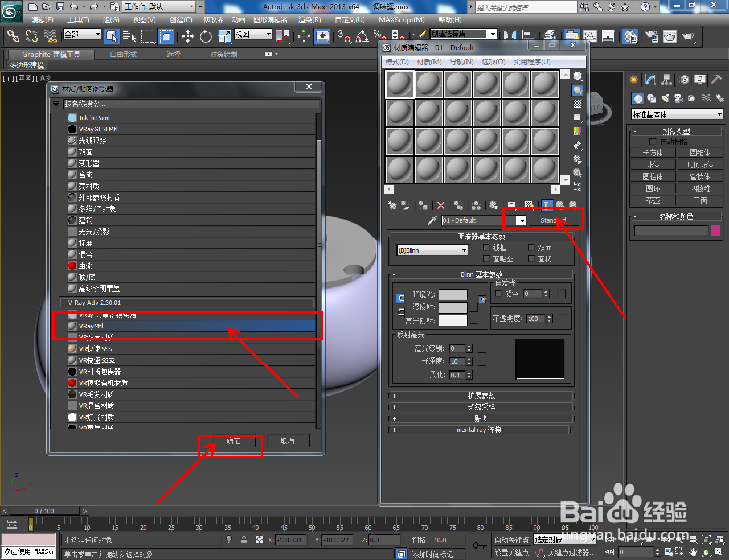
Task: Open the Modify command panel tab
Action: pos(650,80)
